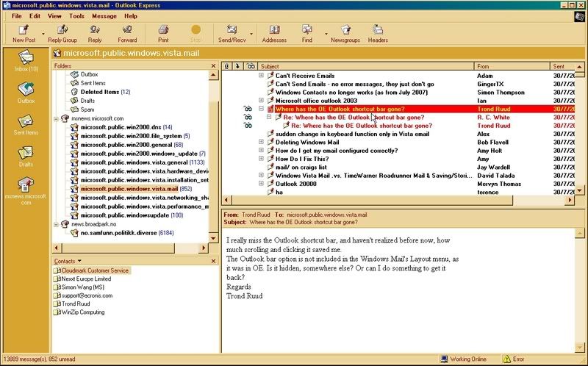Collapse the news.broadpark.no server node
The height and width of the screenshot is (366, 588).
point(57,224)
